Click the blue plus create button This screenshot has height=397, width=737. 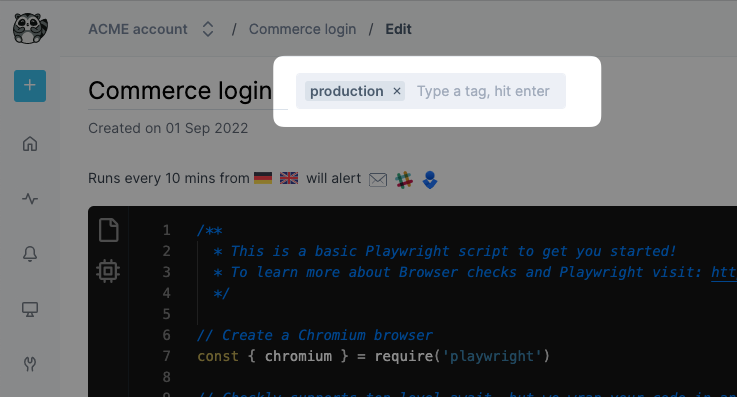point(30,86)
